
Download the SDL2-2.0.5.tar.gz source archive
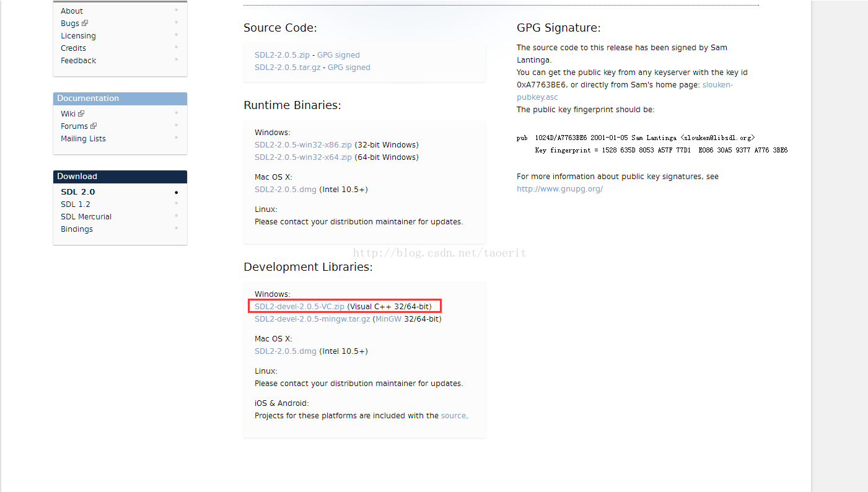tap(287, 68)
